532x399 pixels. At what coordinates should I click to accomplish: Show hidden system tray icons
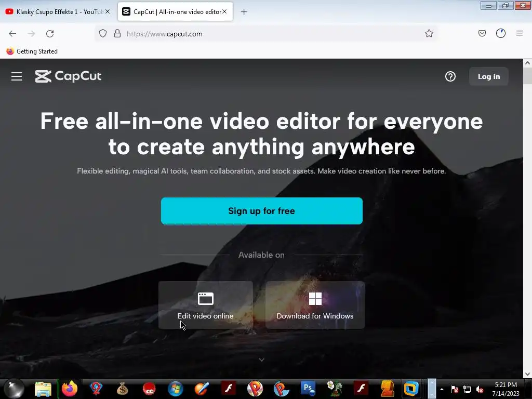click(442, 389)
